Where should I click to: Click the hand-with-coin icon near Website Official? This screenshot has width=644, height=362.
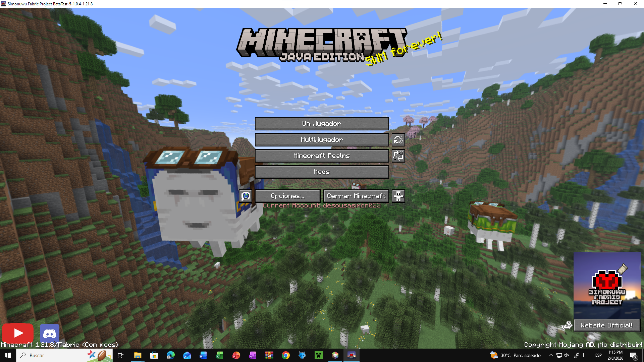(567, 325)
